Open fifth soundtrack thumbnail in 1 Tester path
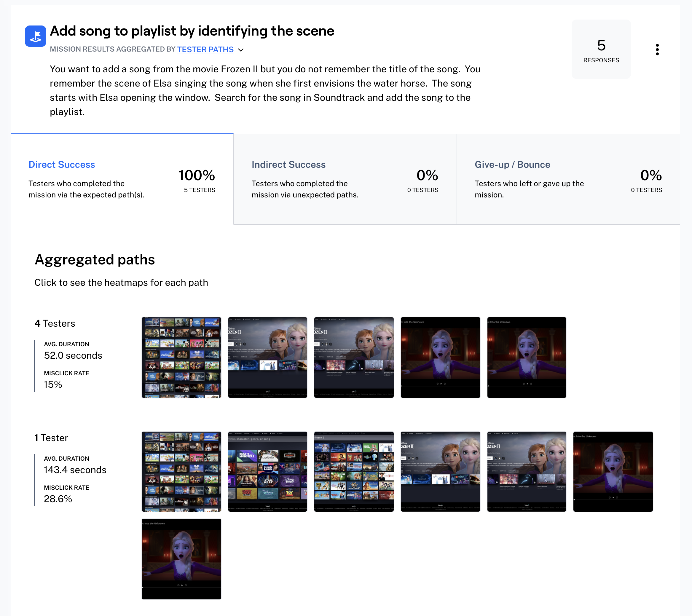 (x=527, y=471)
